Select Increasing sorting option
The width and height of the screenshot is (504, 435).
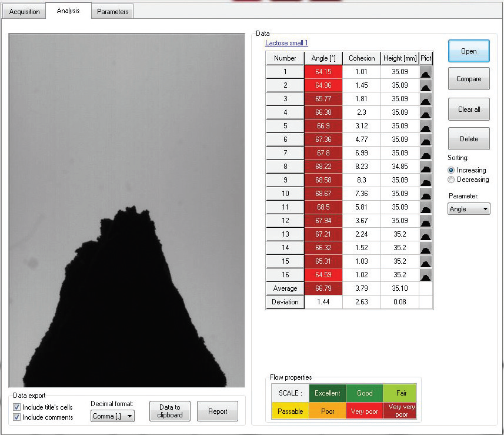point(451,170)
